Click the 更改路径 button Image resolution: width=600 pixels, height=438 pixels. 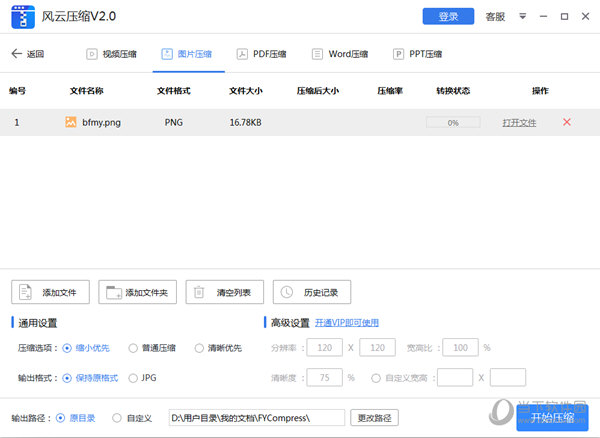coord(374,418)
